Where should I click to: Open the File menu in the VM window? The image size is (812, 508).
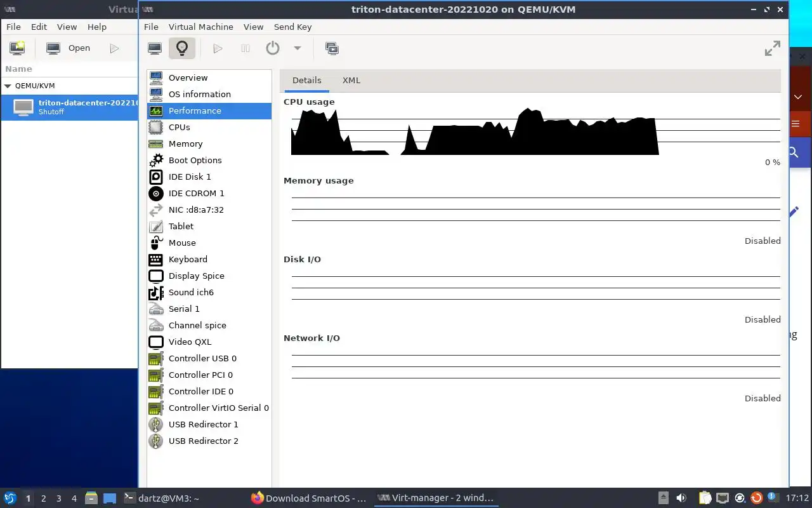[x=151, y=27]
